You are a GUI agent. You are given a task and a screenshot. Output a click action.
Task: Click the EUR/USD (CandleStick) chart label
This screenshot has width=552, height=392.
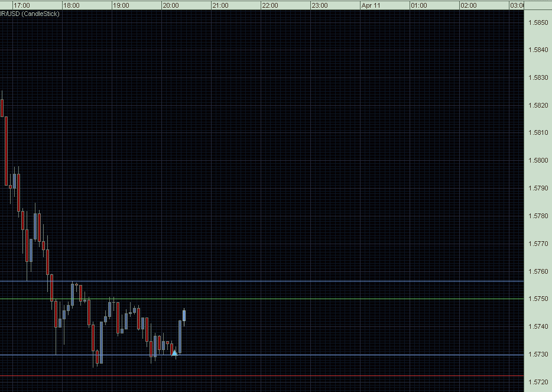point(30,14)
